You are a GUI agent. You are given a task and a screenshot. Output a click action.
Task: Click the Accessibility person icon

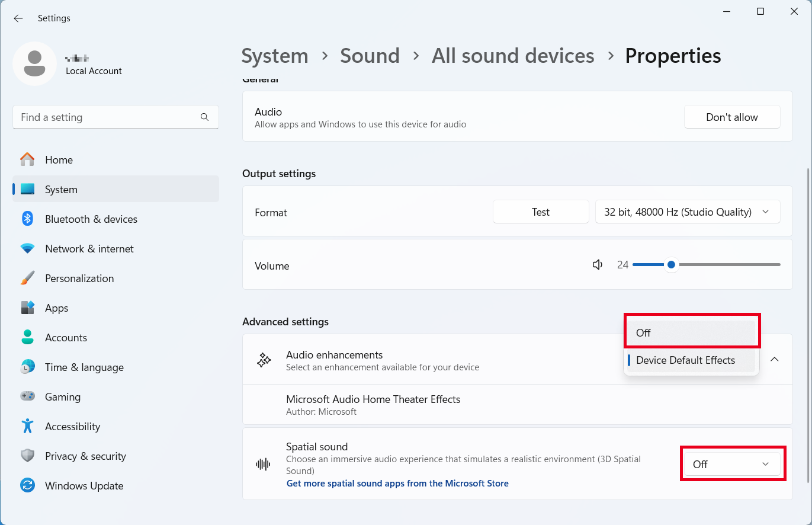[x=27, y=426]
